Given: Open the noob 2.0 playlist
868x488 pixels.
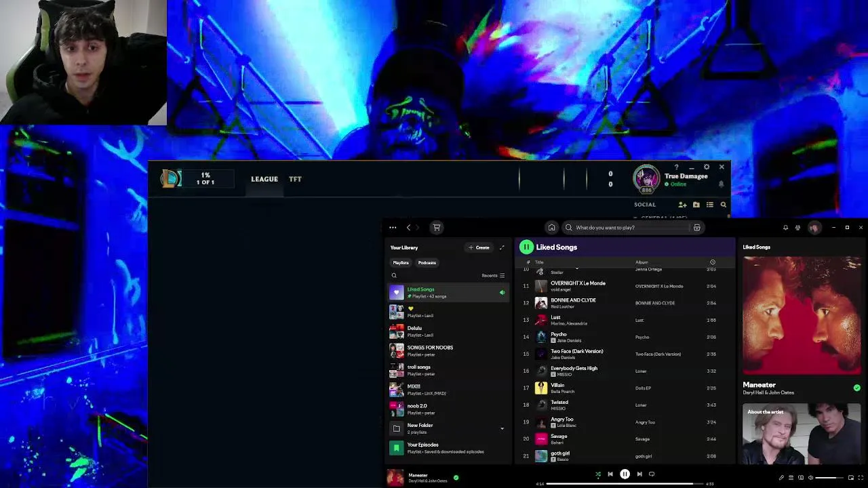Looking at the screenshot, I should coord(448,409).
